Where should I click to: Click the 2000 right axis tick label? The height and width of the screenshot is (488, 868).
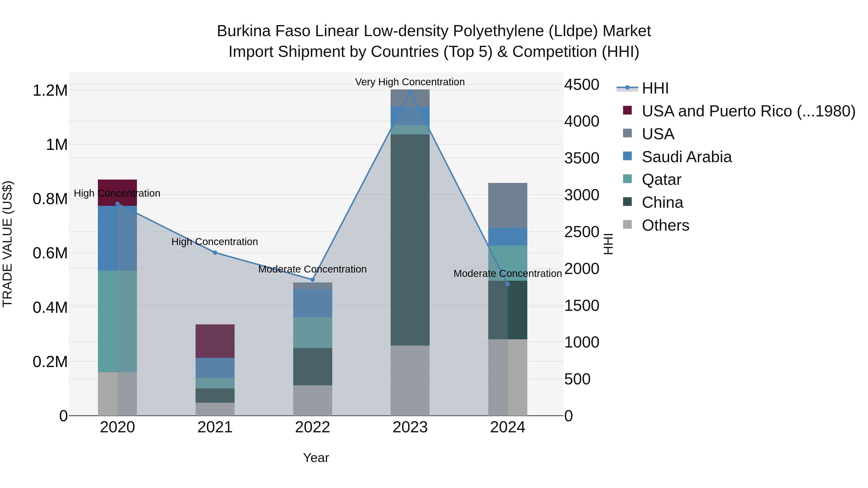pyautogui.click(x=582, y=269)
